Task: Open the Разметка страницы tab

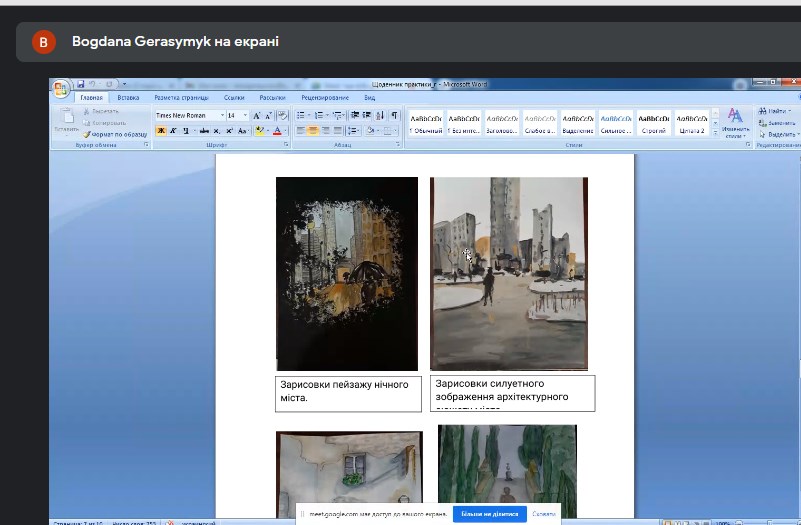Action: pyautogui.click(x=181, y=98)
